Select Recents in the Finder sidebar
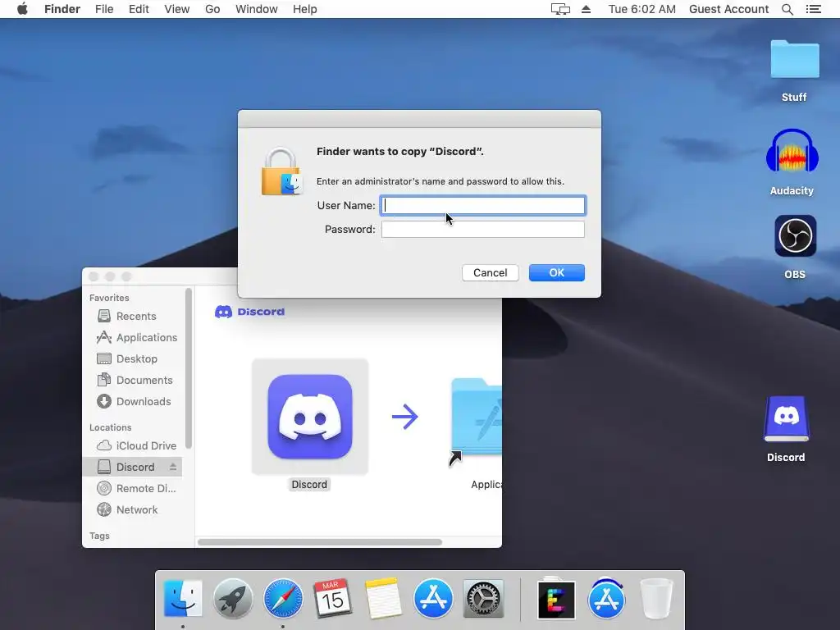 click(x=133, y=316)
